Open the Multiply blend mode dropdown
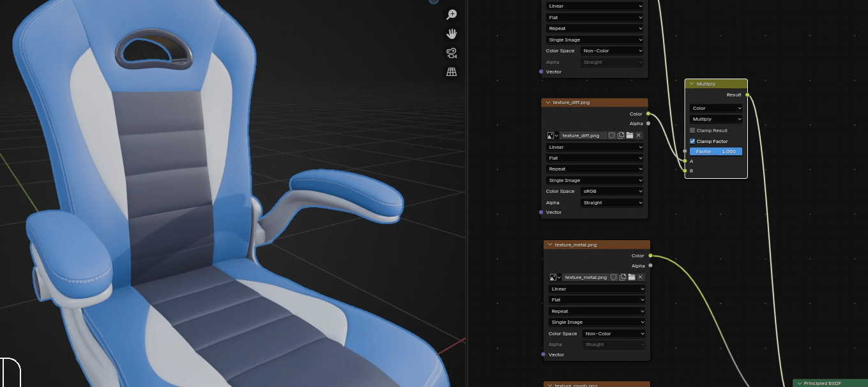 click(716, 119)
